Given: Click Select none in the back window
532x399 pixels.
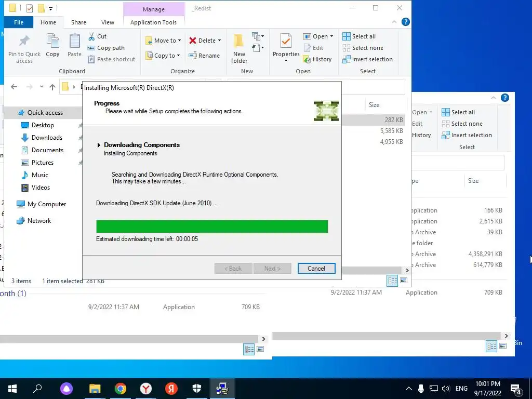Looking at the screenshot, I should [x=462, y=124].
